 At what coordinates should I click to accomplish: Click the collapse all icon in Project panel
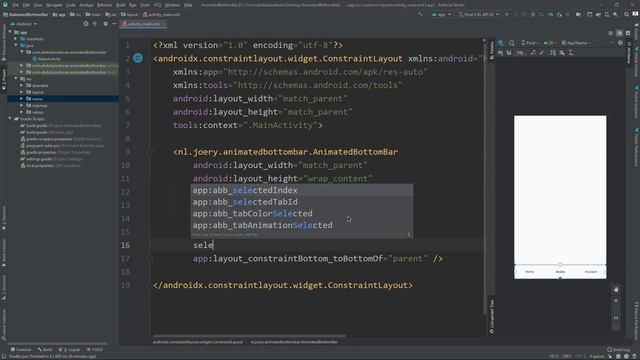pyautogui.click(x=95, y=24)
